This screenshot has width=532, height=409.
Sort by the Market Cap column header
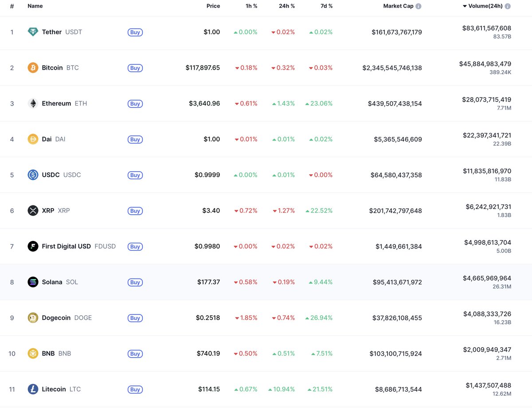pyautogui.click(x=399, y=6)
